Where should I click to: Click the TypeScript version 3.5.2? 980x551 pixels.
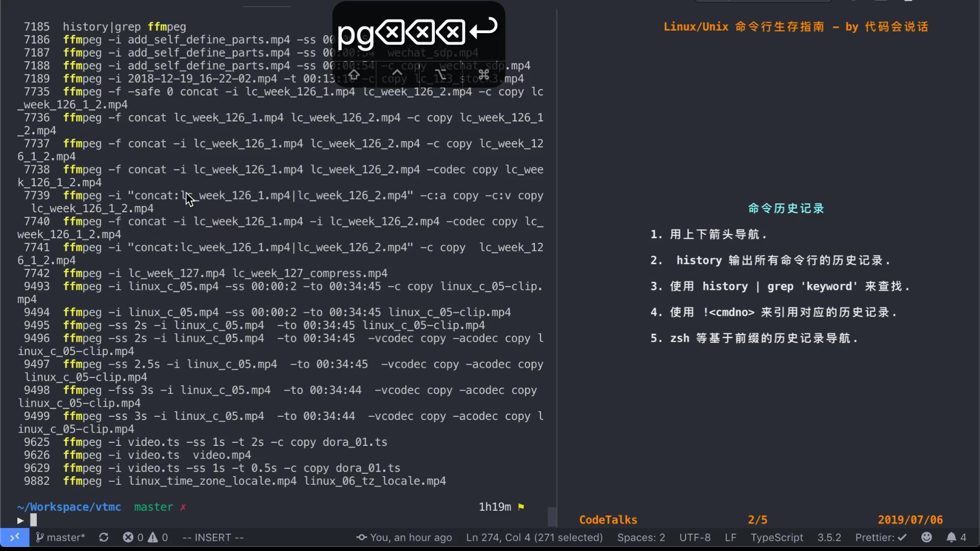829,537
